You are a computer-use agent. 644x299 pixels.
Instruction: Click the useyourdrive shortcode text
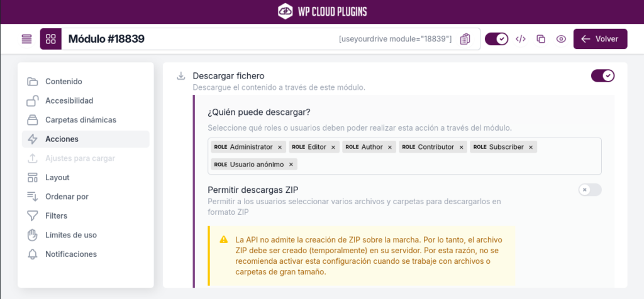395,39
